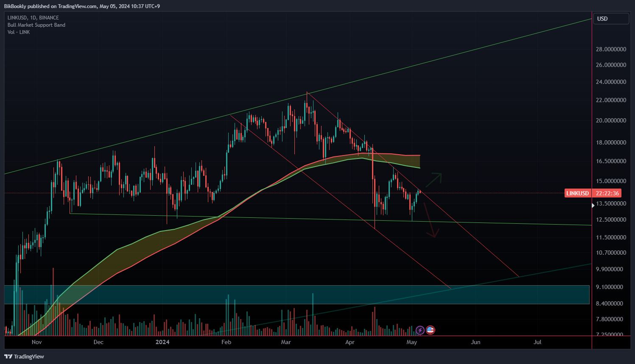The width and height of the screenshot is (635, 364).
Task: Click the Feb label on time axis
Action: [227, 342]
